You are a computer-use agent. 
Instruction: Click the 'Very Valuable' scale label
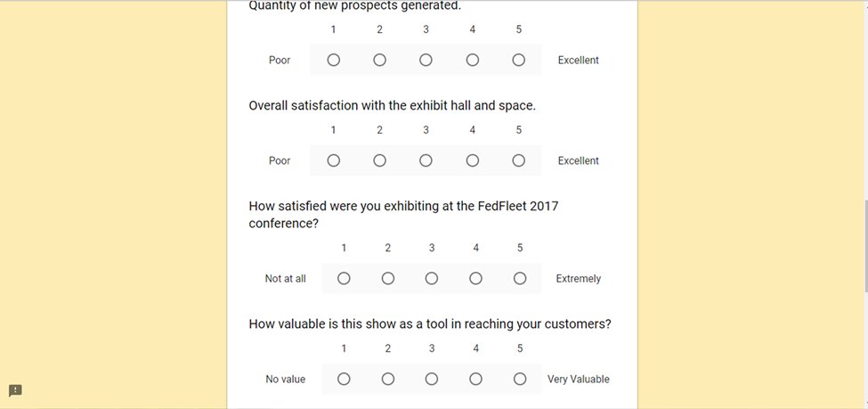pos(579,380)
